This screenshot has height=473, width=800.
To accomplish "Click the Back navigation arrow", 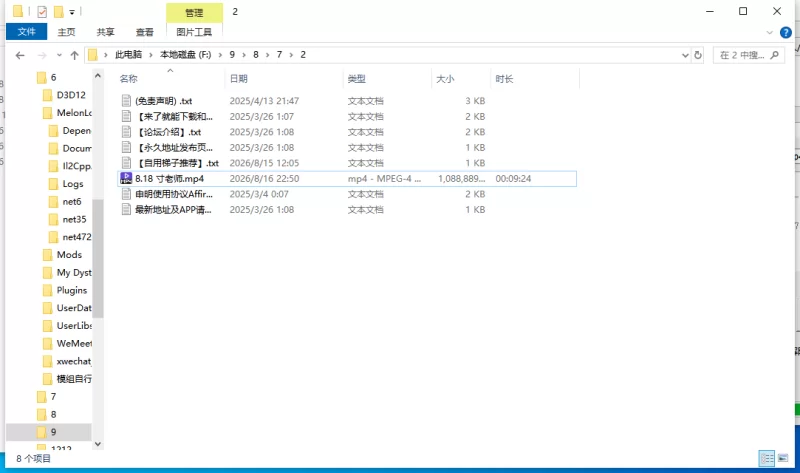I will click(x=20, y=55).
